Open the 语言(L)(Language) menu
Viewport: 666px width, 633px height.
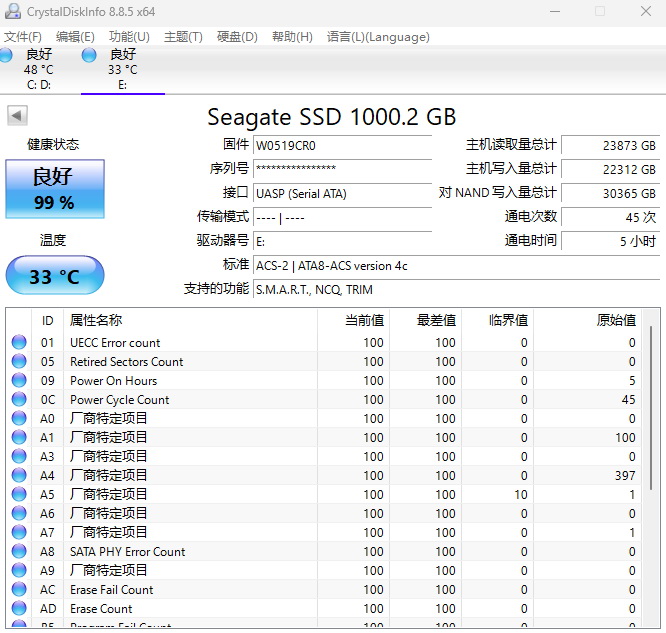pos(378,37)
